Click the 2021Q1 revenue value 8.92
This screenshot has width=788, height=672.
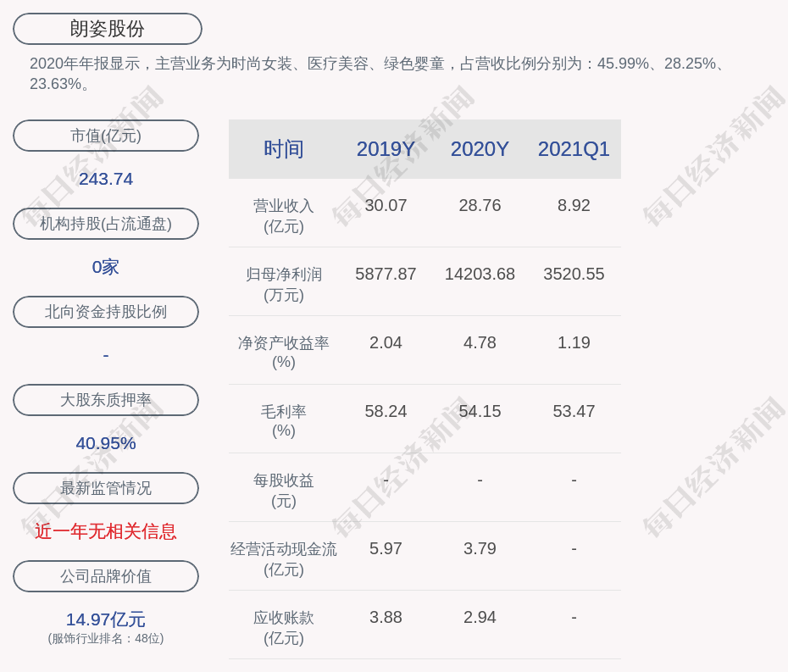click(574, 206)
